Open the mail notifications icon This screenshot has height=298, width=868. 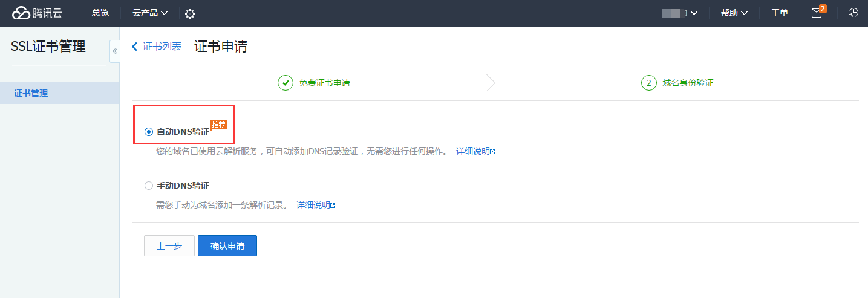pos(817,13)
